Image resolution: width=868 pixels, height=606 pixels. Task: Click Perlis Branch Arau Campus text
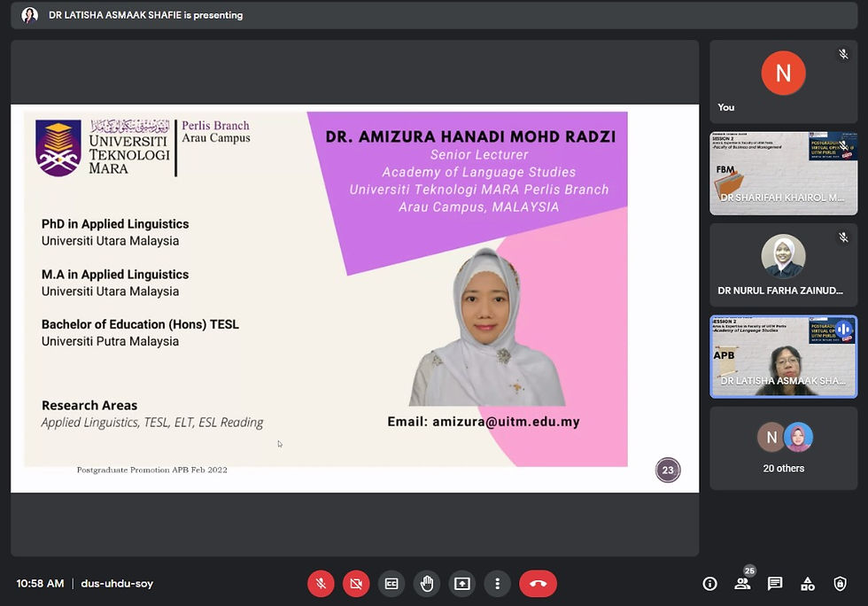click(x=216, y=132)
